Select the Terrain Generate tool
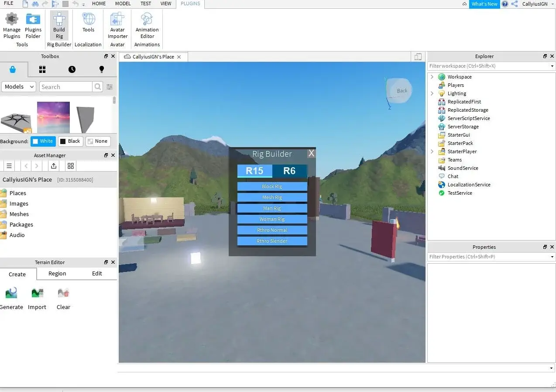The width and height of the screenshot is (556, 392). pyautogui.click(x=11, y=298)
